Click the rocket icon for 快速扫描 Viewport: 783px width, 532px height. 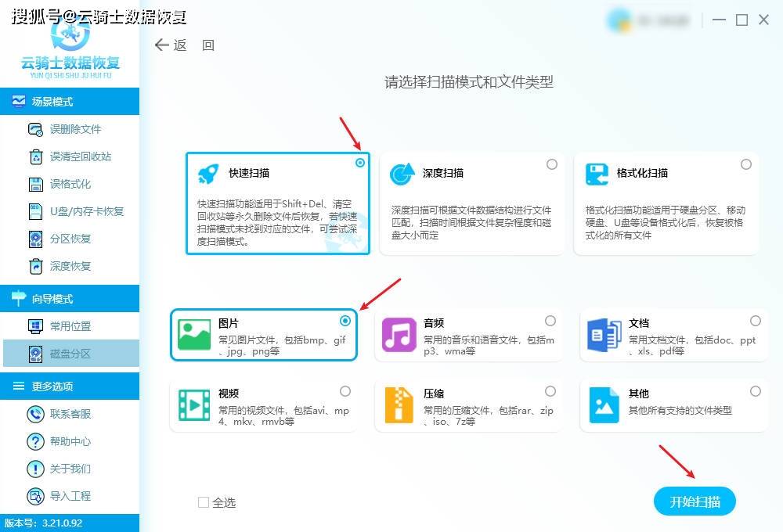[208, 174]
